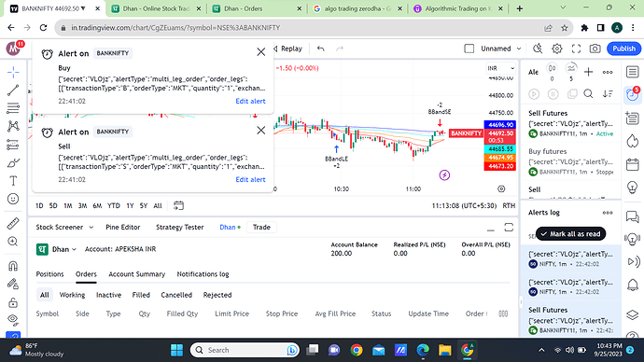The image size is (644, 362).
Task: Open the INR currency dropdown
Action: [500, 68]
